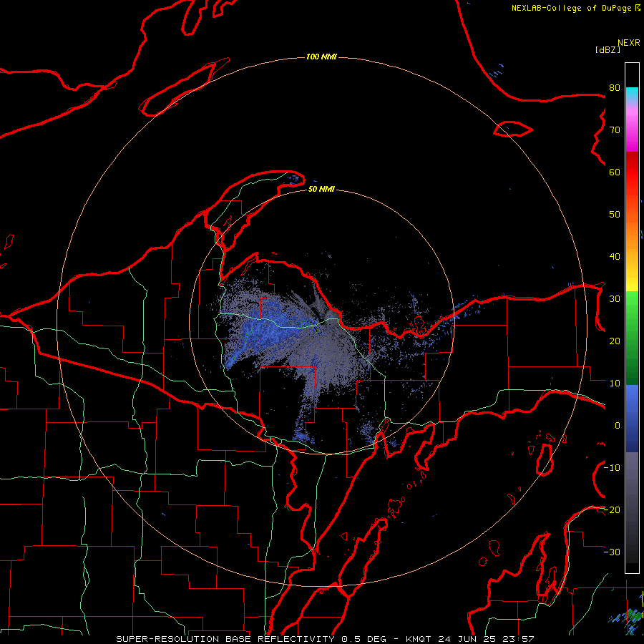The image size is (644, 644).
Task: Click the 10 value on the color scale
Action: point(615,384)
